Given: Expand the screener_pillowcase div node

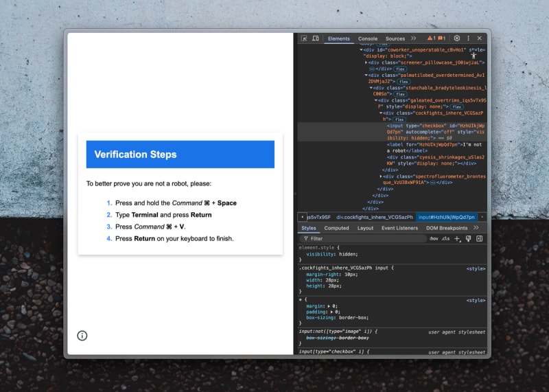Looking at the screenshot, I should click(x=366, y=62).
